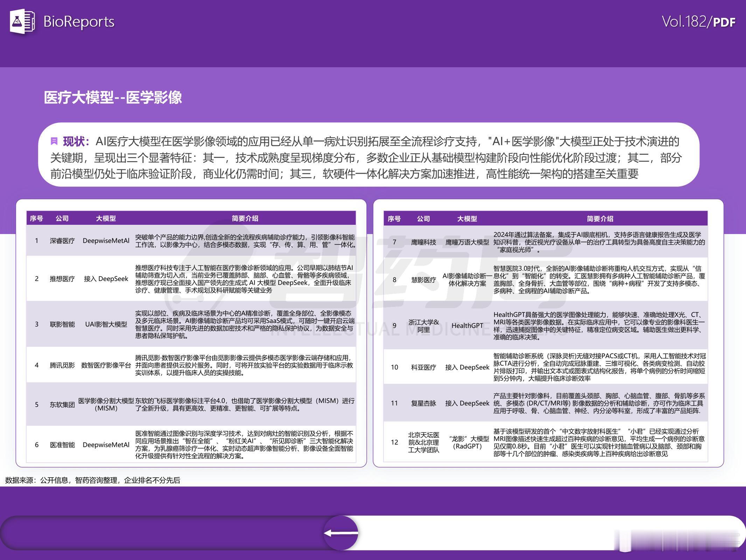The height and width of the screenshot is (560, 746).
Task: Click row number 6 in left table
Action: pyautogui.click(x=36, y=445)
